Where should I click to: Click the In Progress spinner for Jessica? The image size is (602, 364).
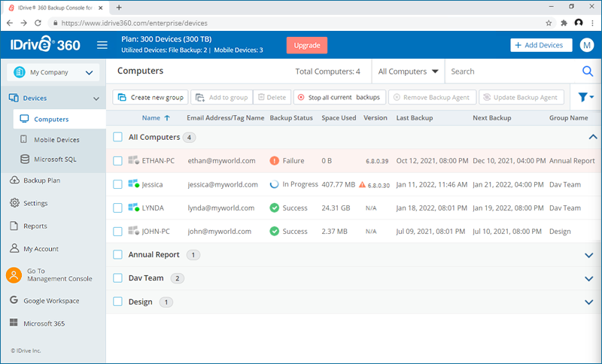(x=274, y=184)
